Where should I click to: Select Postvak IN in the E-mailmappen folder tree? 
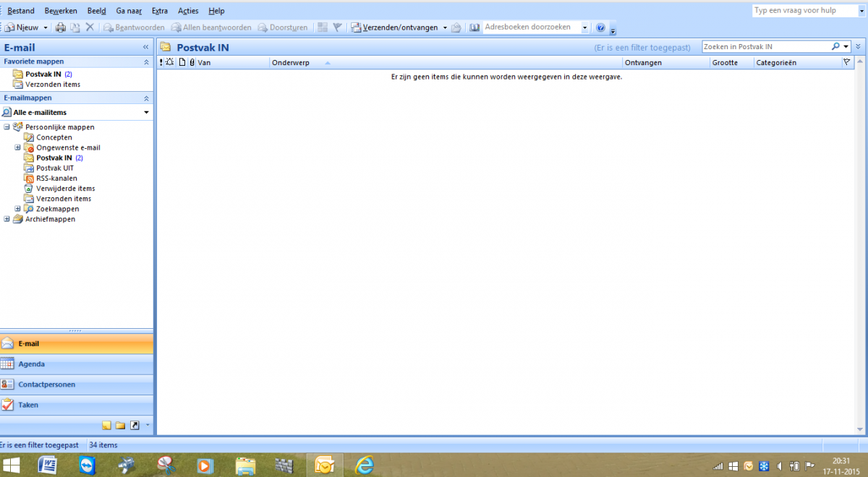[54, 158]
